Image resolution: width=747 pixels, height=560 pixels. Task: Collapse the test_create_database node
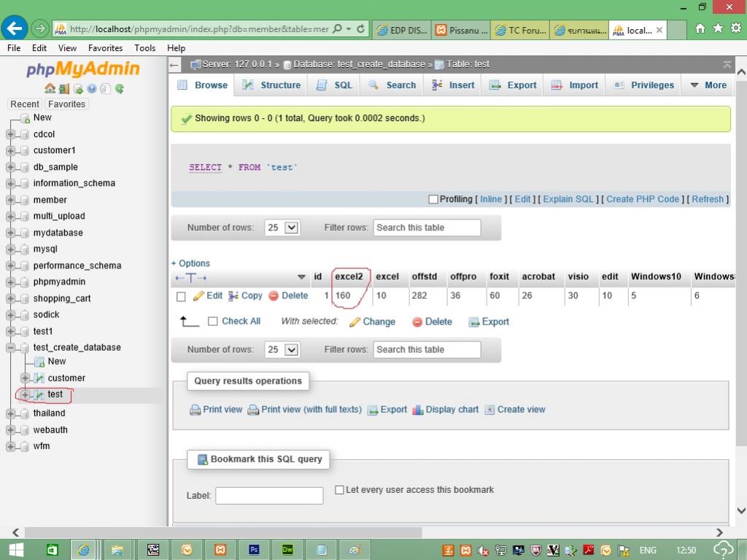coord(10,348)
